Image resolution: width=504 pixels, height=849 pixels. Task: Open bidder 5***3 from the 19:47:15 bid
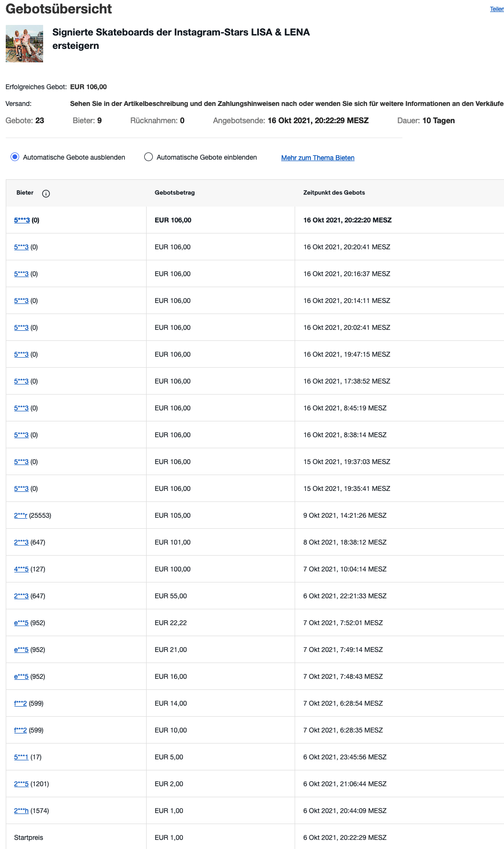22,354
